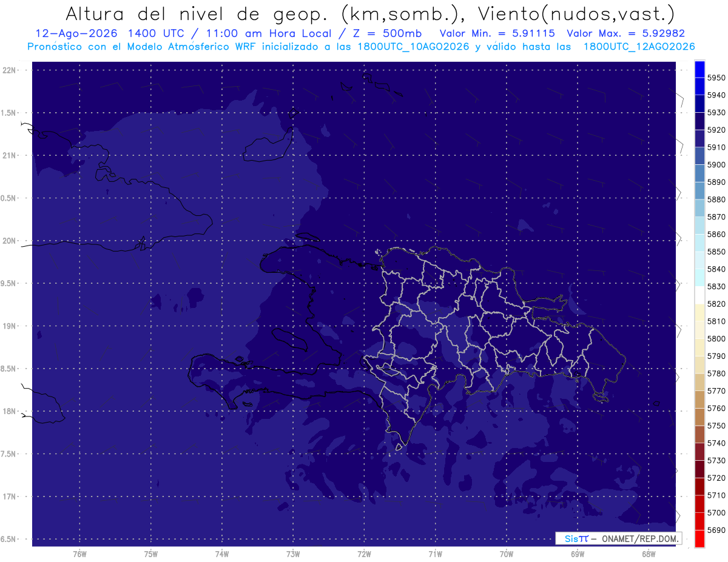This screenshot has width=728, height=562.
Task: Click the 5780 colorbar value label
Action: click(x=716, y=373)
